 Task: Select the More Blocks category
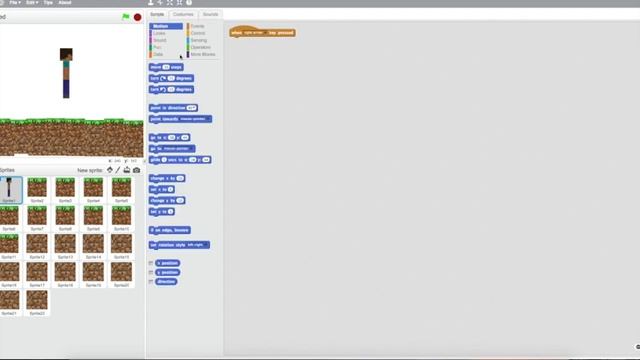[x=202, y=54]
